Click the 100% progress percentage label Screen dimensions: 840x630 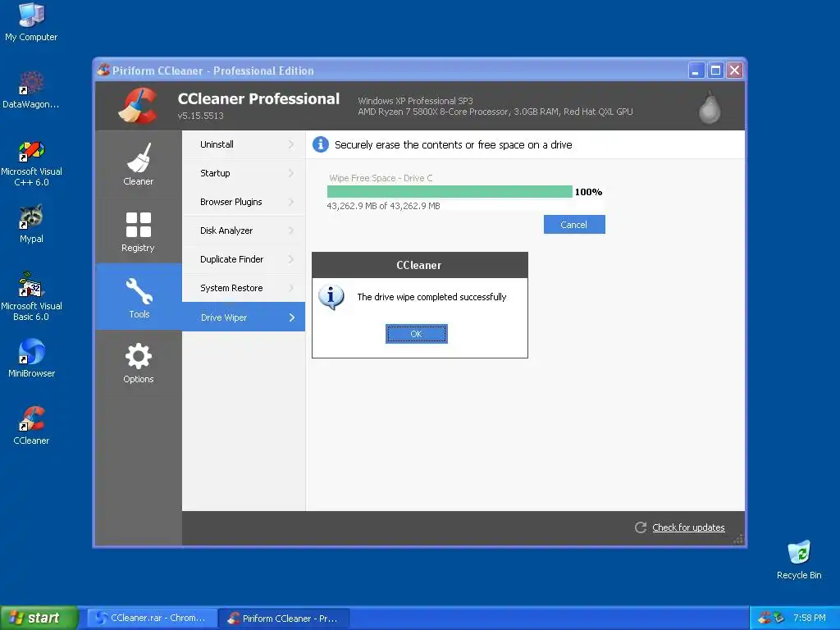click(x=588, y=192)
